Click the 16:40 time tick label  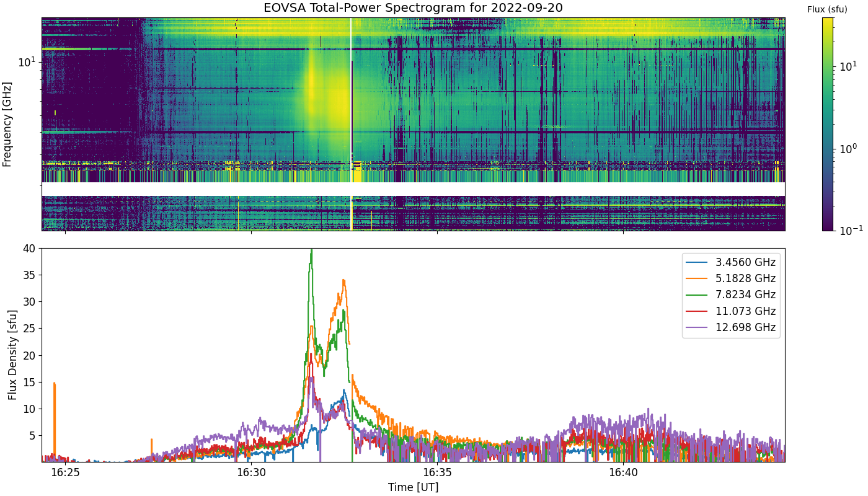[x=623, y=472]
